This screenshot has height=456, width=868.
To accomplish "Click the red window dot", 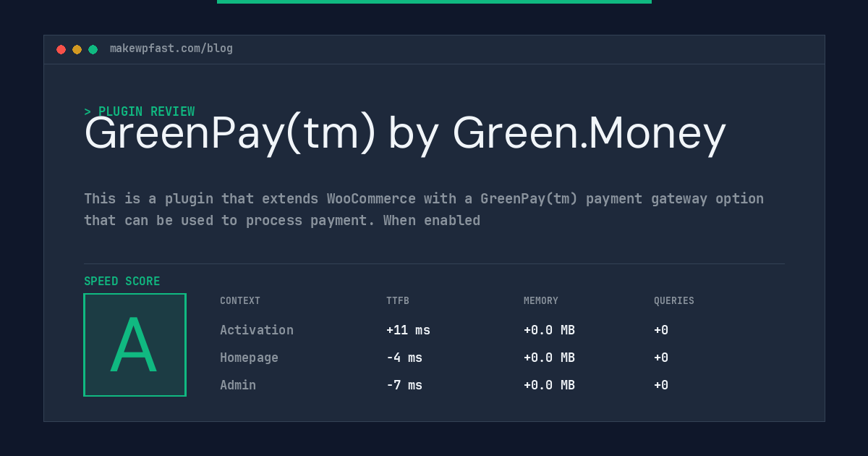I will point(61,49).
